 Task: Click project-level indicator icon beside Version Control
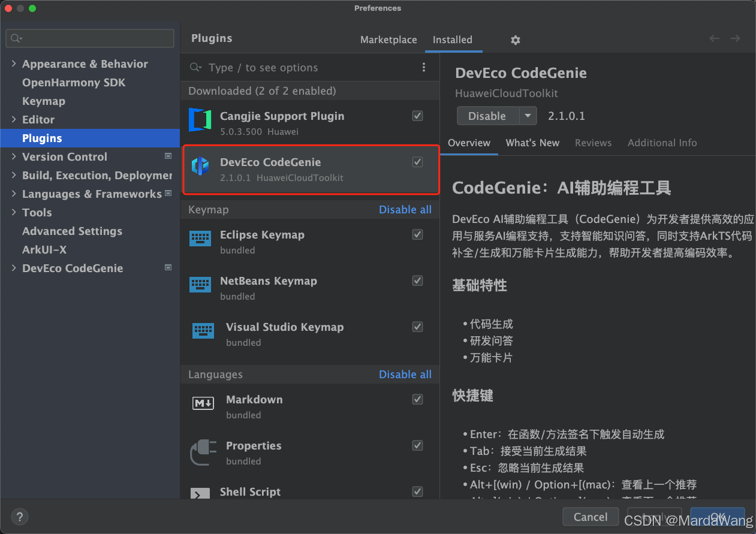[x=168, y=156]
